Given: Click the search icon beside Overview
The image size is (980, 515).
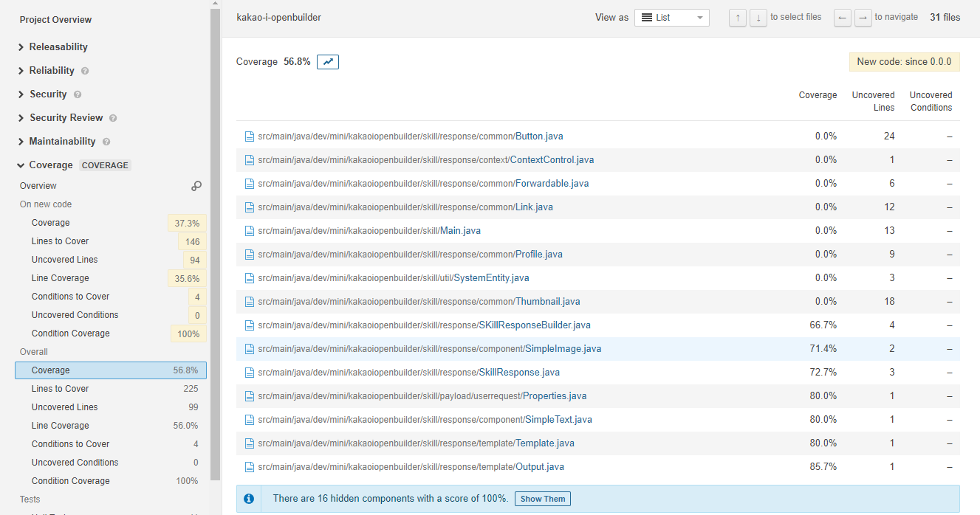Looking at the screenshot, I should click(196, 186).
